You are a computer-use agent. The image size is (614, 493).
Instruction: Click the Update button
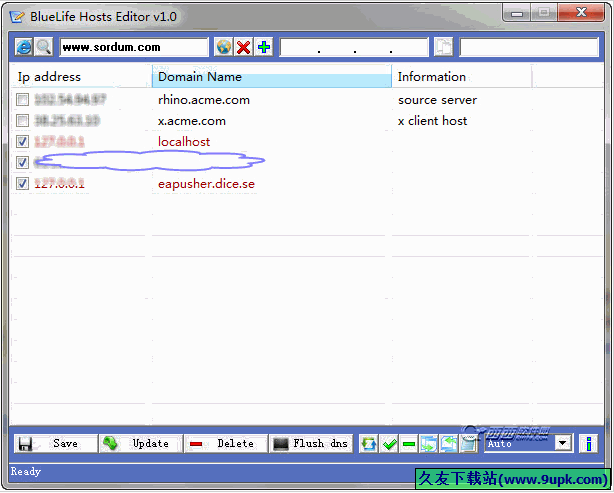pos(141,444)
